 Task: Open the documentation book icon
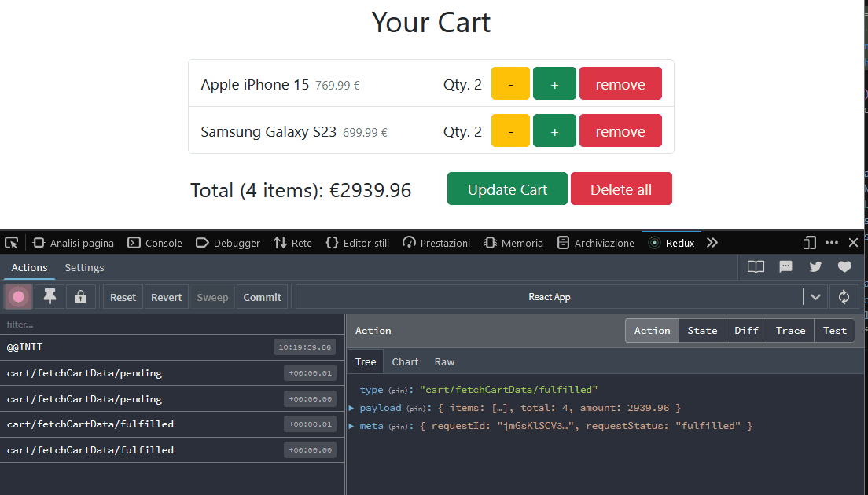pos(756,267)
